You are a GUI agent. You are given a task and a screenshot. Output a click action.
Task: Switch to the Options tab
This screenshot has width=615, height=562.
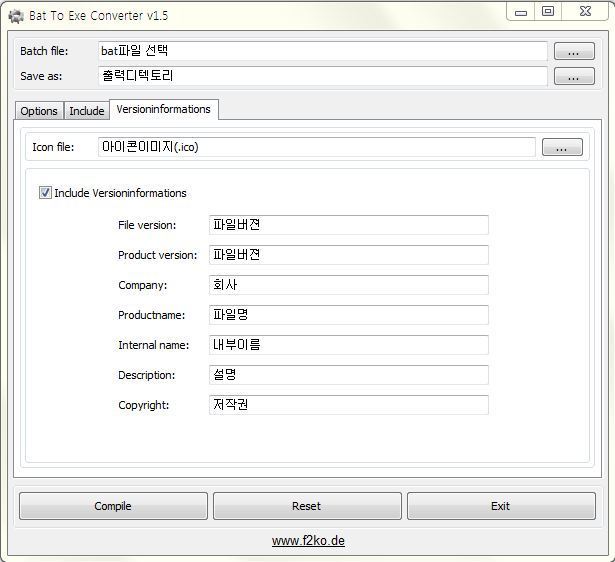pos(39,111)
